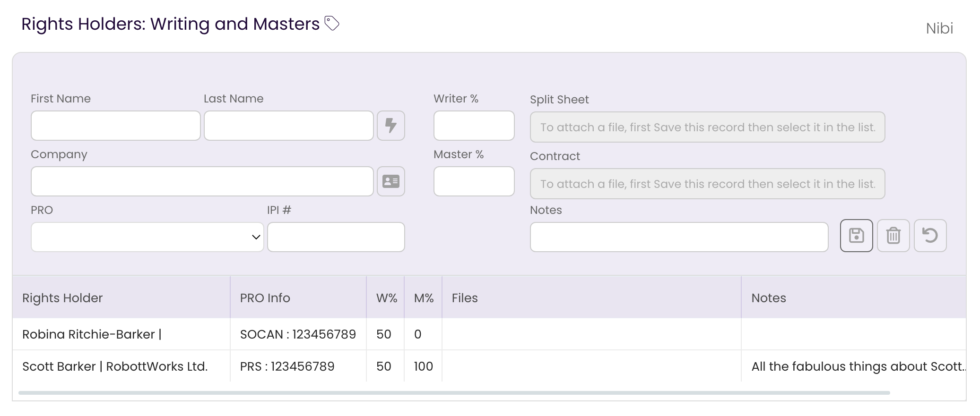
Task: Click the Master % field
Action: pos(474,181)
